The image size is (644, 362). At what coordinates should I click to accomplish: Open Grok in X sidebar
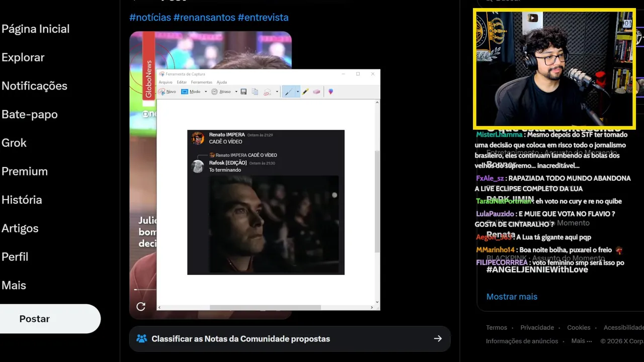tap(14, 143)
